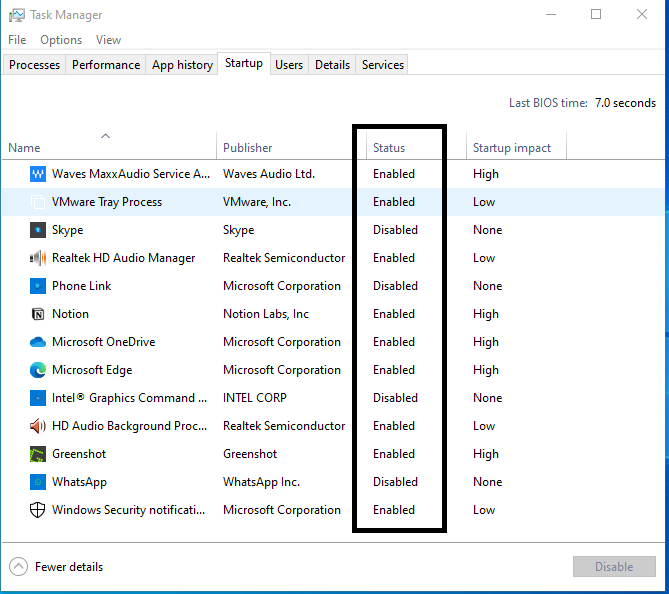669x594 pixels.
Task: Click the High impact value for Notion
Action: pos(486,314)
